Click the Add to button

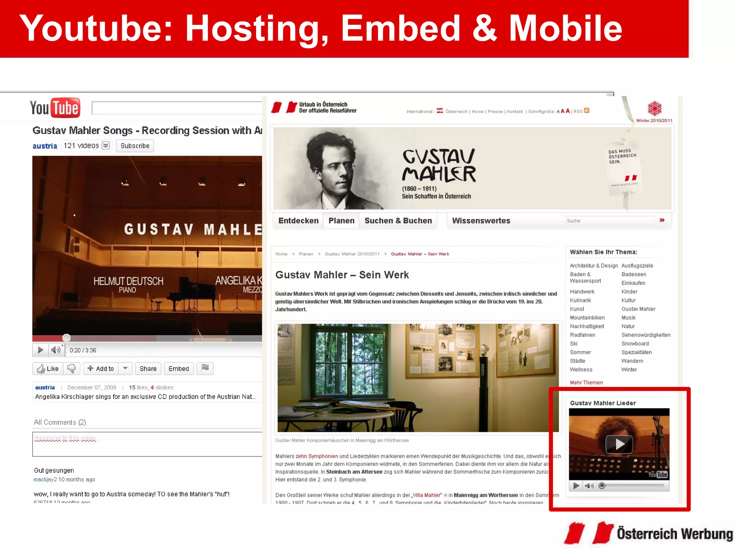(x=101, y=369)
